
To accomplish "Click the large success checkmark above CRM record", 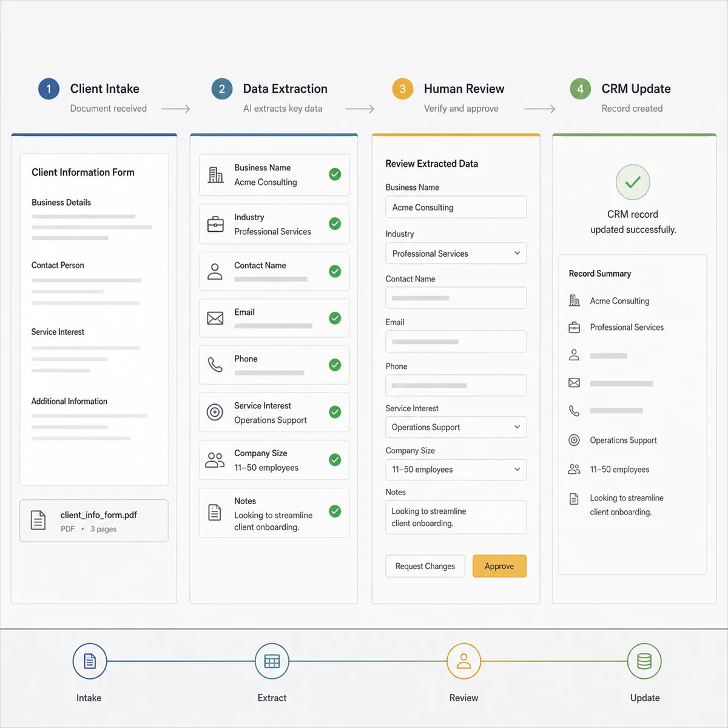I will (633, 182).
